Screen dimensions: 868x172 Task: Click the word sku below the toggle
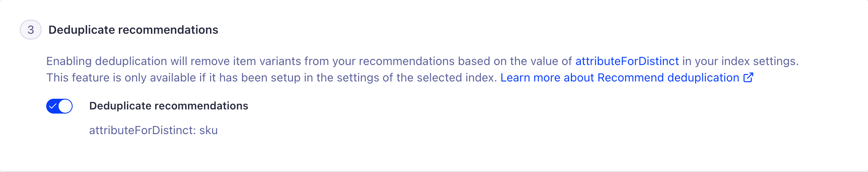[x=209, y=130]
